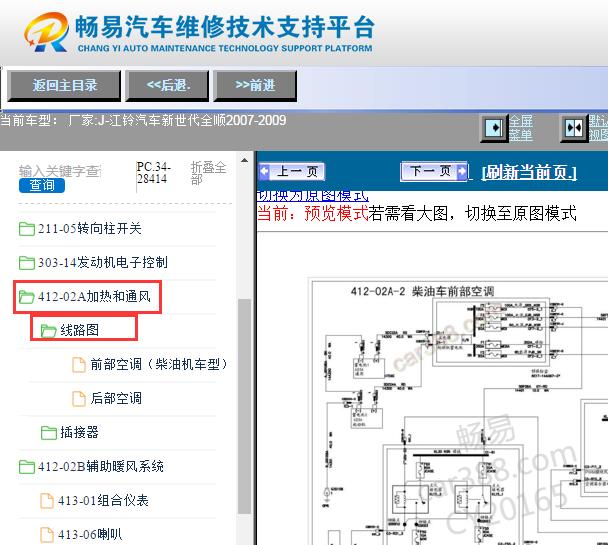This screenshot has height=545, width=608.
Task: Go back with the <<后退 button
Action: 167,86
